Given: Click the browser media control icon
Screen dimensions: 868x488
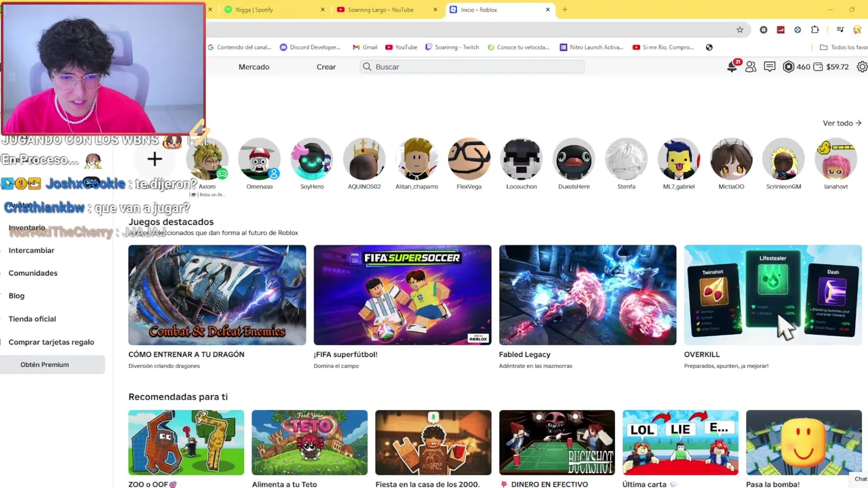Looking at the screenshot, I should coord(840,30).
